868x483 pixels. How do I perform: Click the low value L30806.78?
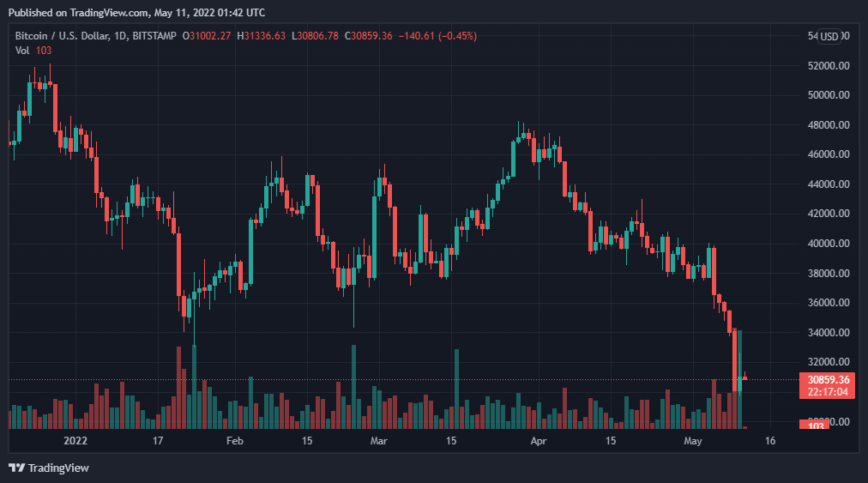[315, 36]
